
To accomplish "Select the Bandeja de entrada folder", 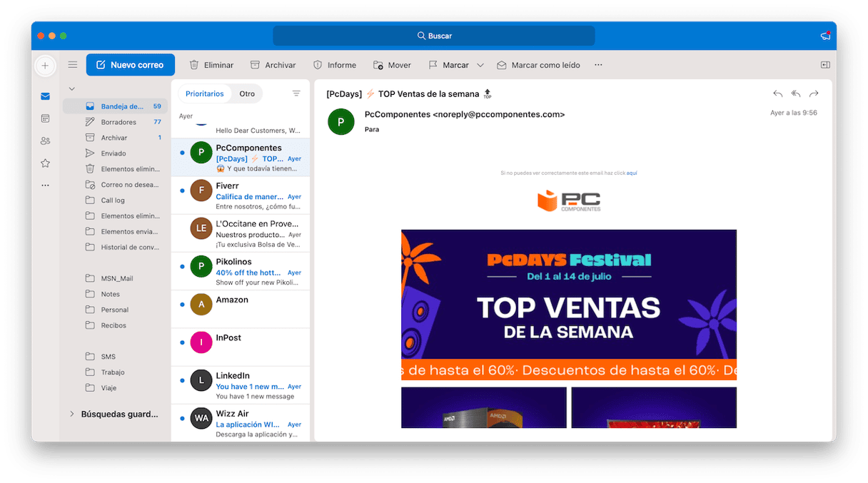I will [x=115, y=106].
